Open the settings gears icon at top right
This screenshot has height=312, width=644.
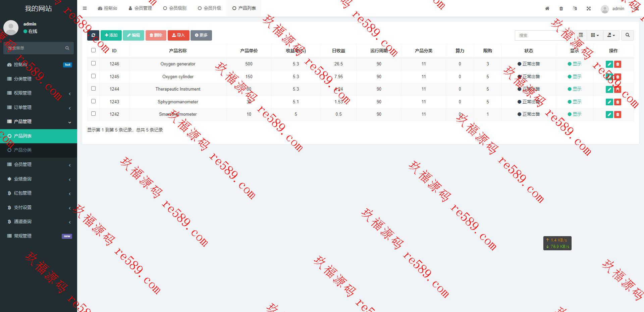click(x=636, y=8)
